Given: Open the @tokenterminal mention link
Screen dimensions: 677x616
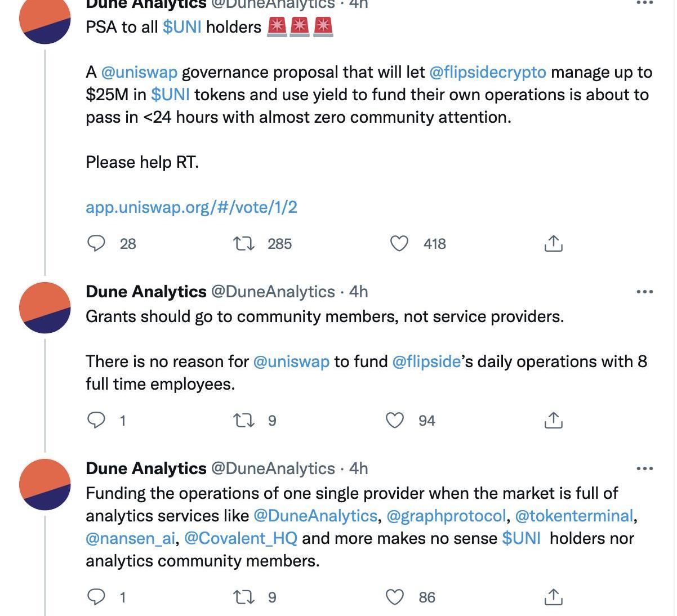Looking at the screenshot, I should tap(574, 516).
